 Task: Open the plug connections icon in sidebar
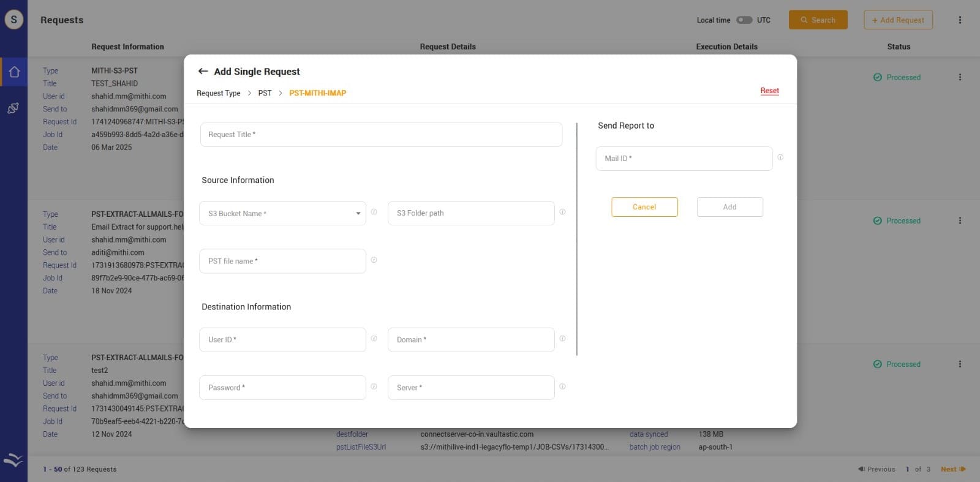pyautogui.click(x=13, y=108)
